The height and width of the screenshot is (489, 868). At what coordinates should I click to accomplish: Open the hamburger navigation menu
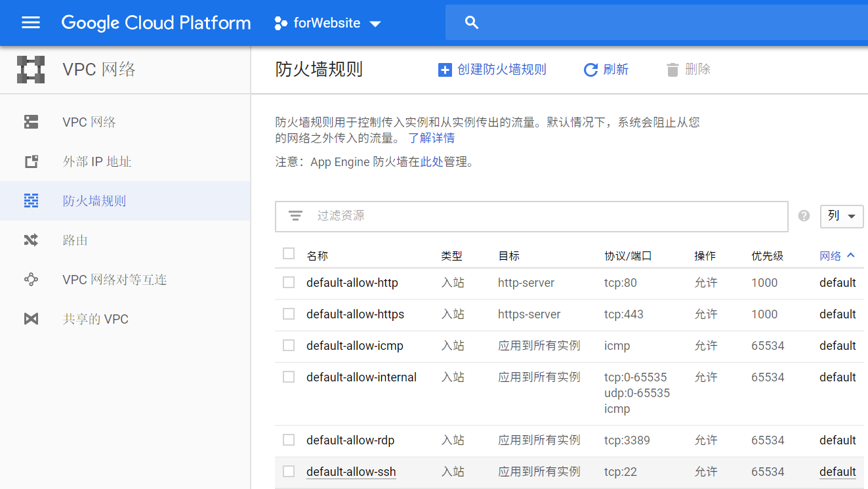[31, 23]
